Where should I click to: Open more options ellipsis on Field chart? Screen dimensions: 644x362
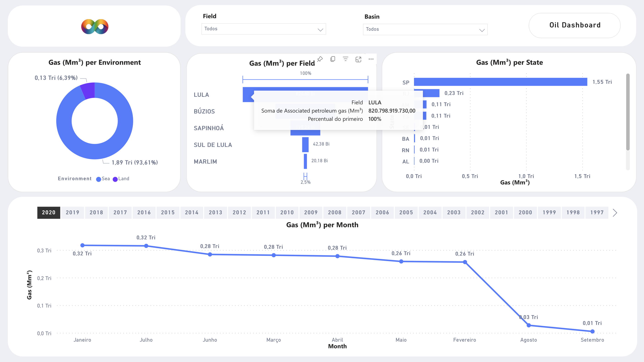(371, 59)
